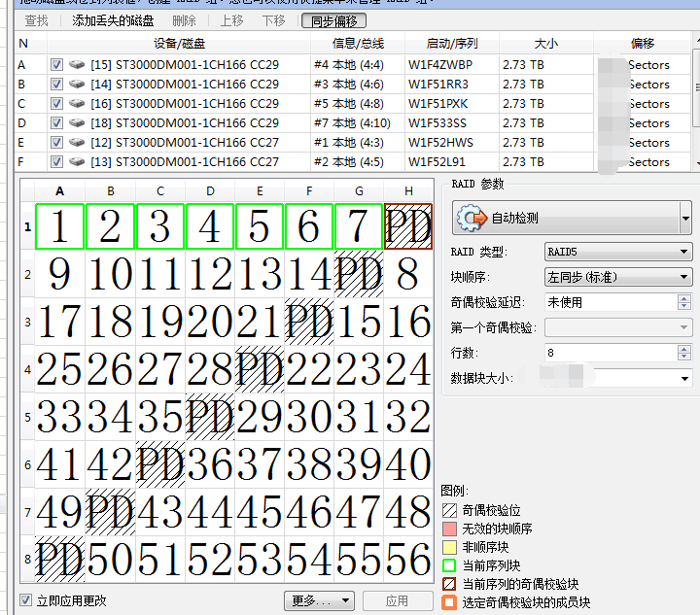Click the yellow non-sequential block legend swatch
The image size is (700, 615).
point(449,547)
